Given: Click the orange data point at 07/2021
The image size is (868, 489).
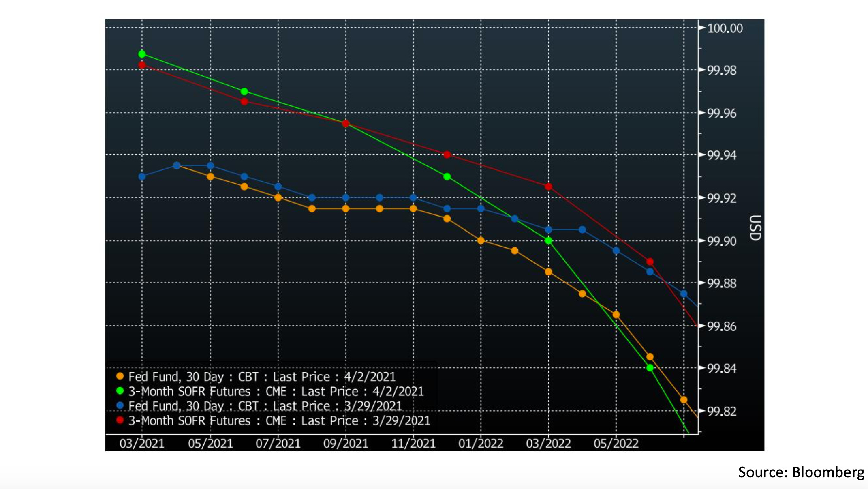Looking at the screenshot, I should 278,197.
